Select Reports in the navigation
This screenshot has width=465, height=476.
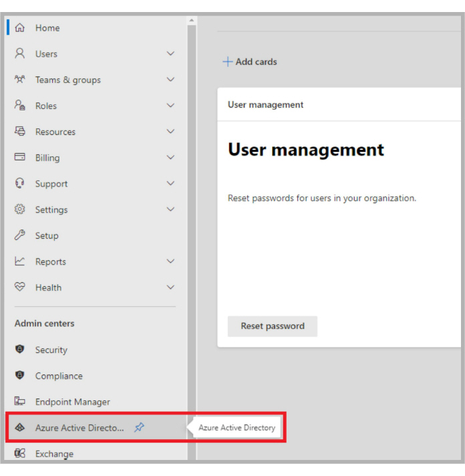[x=96, y=261]
